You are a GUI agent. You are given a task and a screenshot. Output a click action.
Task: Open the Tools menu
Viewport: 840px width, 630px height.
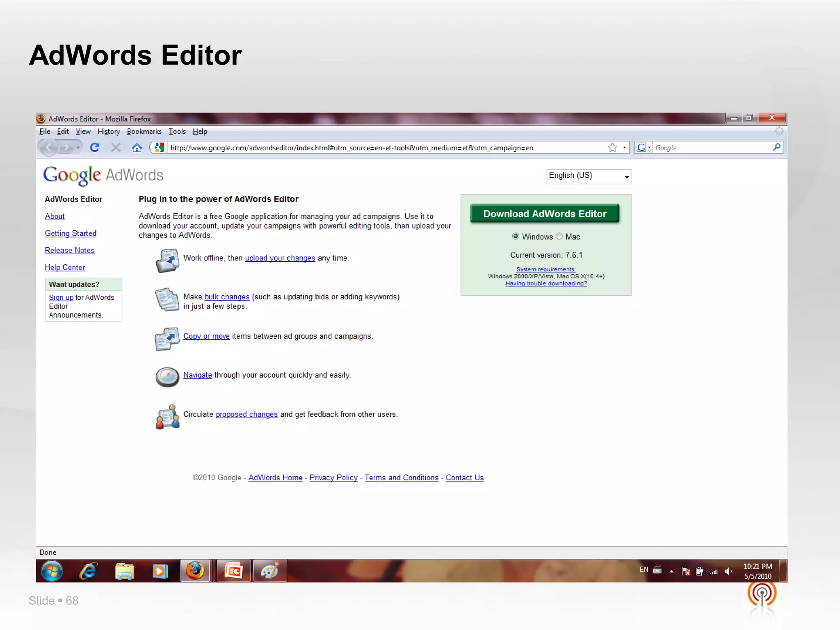[x=177, y=131]
